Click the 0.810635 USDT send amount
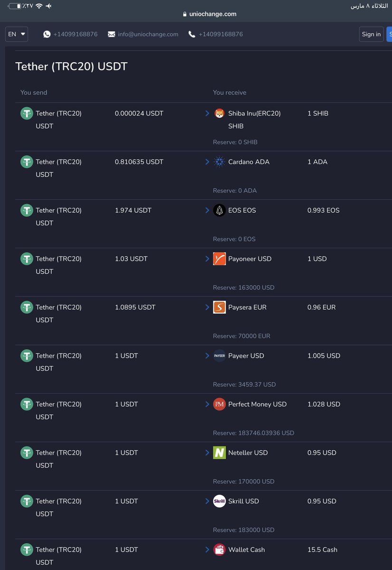The image size is (392, 570). click(x=139, y=162)
